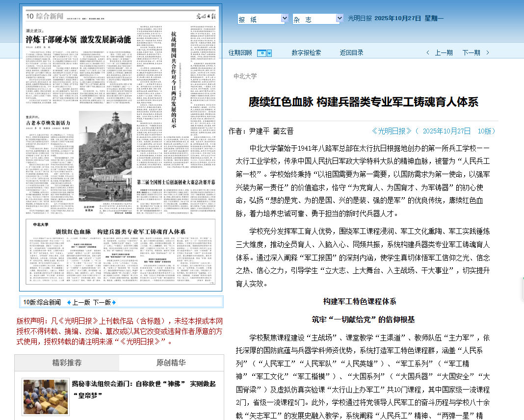Switch to the 原创精华 tab

click(x=171, y=363)
